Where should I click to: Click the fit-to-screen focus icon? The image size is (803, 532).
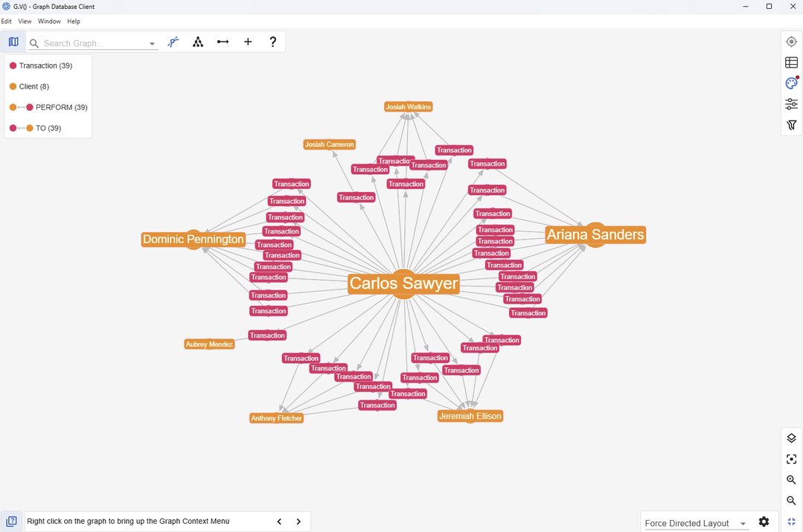tap(791, 459)
